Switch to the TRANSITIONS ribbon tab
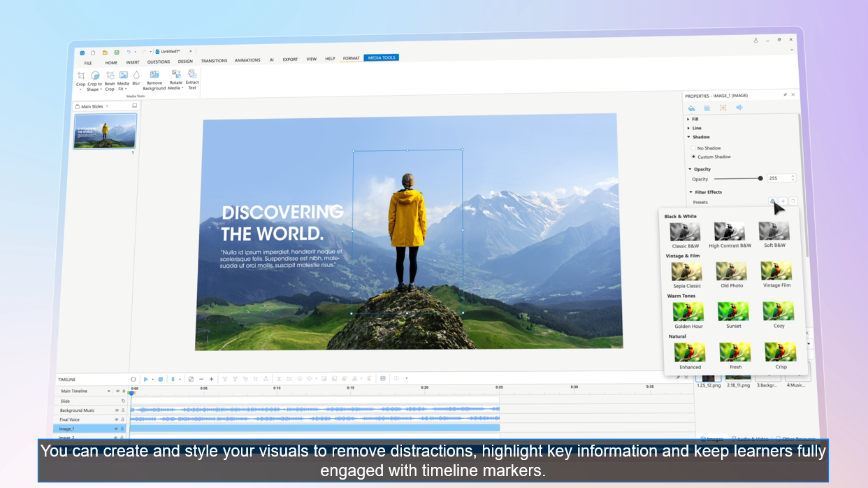 [x=214, y=61]
